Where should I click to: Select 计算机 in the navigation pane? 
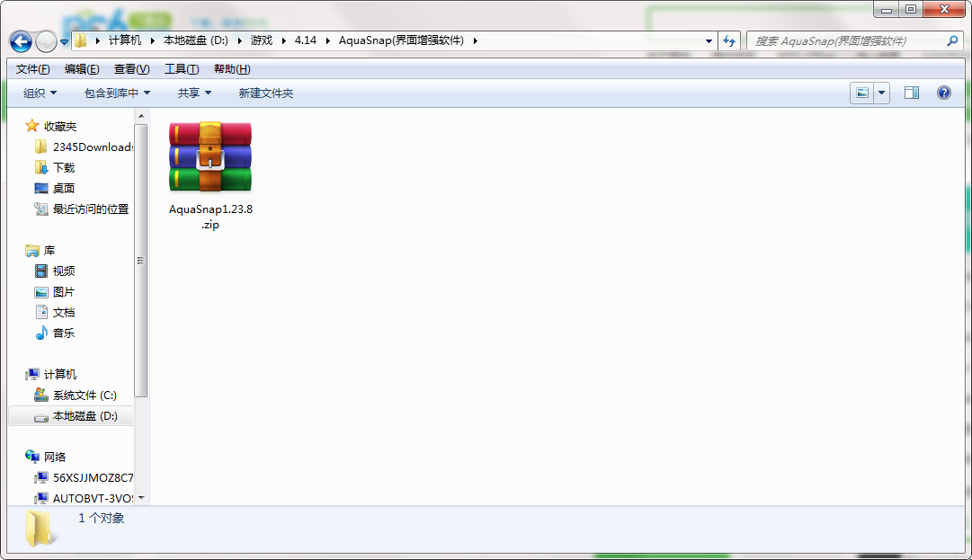[x=60, y=374]
